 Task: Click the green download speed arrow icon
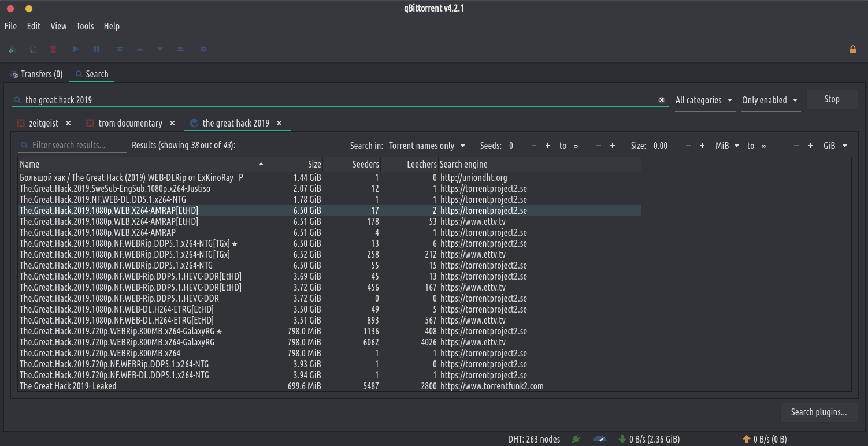[x=622, y=440]
